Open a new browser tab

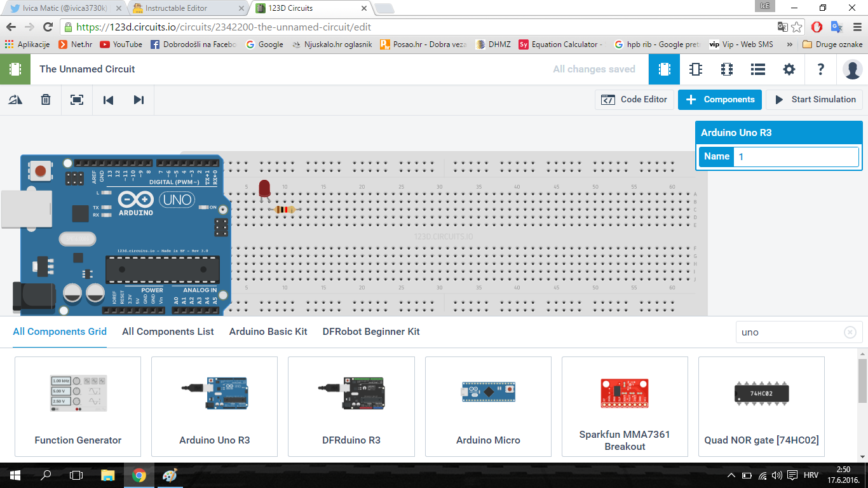tap(384, 9)
